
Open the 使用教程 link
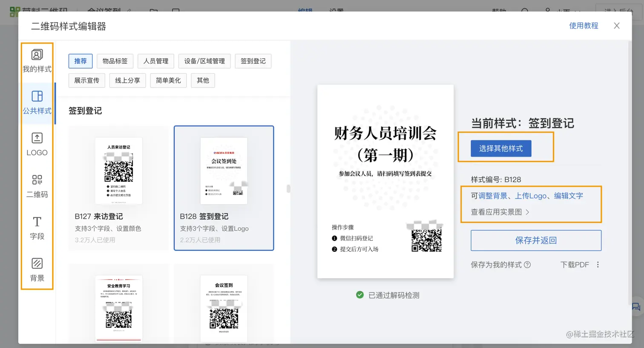[584, 26]
